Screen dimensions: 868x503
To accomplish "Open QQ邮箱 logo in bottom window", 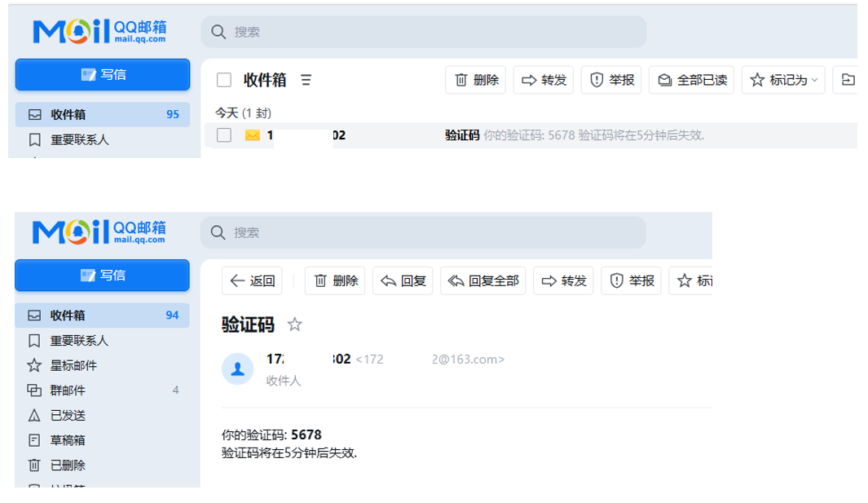I will 99,232.
